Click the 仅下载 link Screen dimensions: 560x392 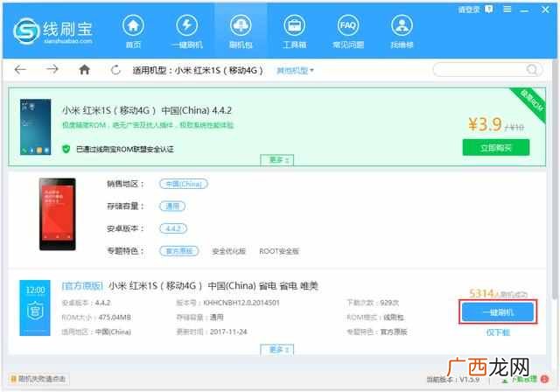[x=498, y=332]
